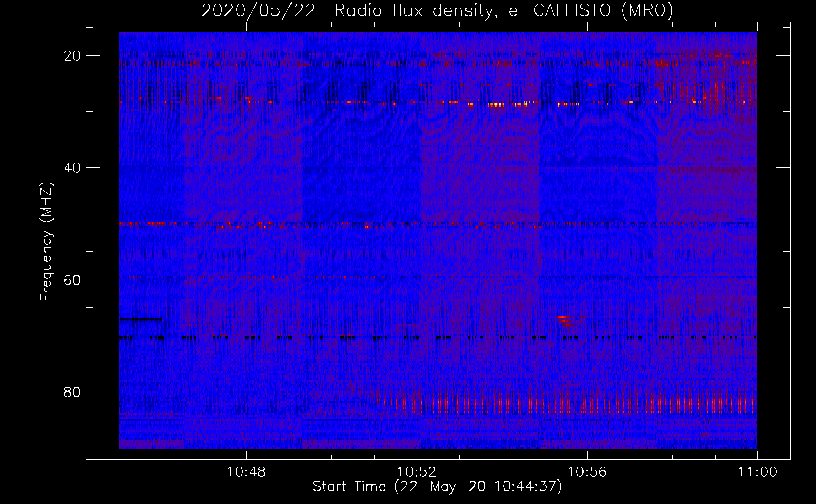This screenshot has width=816, height=504.
Task: Click the 11:00 time tick label
Action: click(x=757, y=472)
